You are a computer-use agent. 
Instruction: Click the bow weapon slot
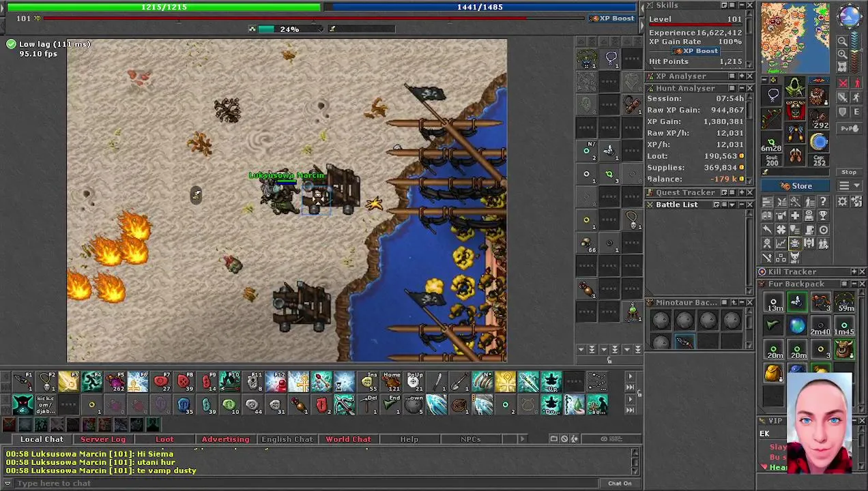(772, 119)
